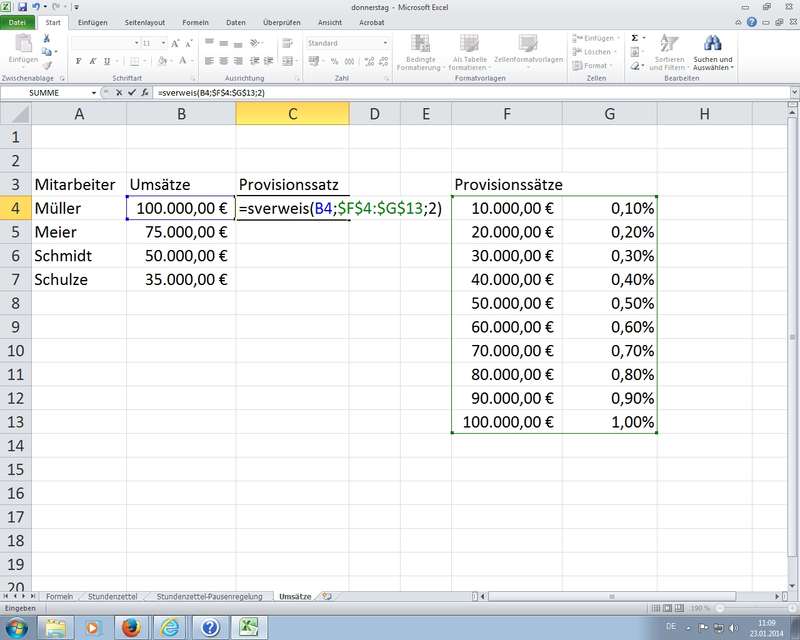The width and height of the screenshot is (800, 640).
Task: Launch Firefox from the taskbar
Action: click(x=130, y=627)
